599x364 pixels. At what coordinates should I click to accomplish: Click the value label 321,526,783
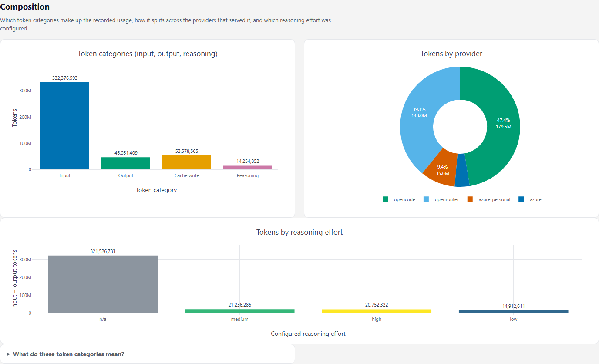tap(103, 251)
